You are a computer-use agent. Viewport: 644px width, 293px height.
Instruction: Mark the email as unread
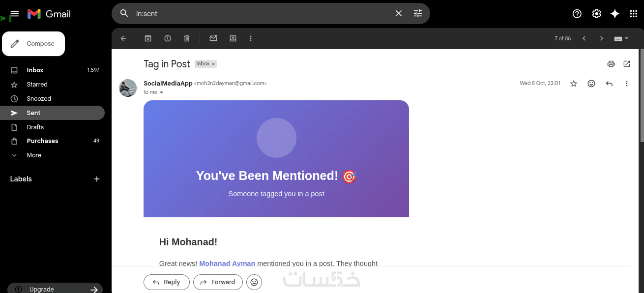pyautogui.click(x=213, y=38)
